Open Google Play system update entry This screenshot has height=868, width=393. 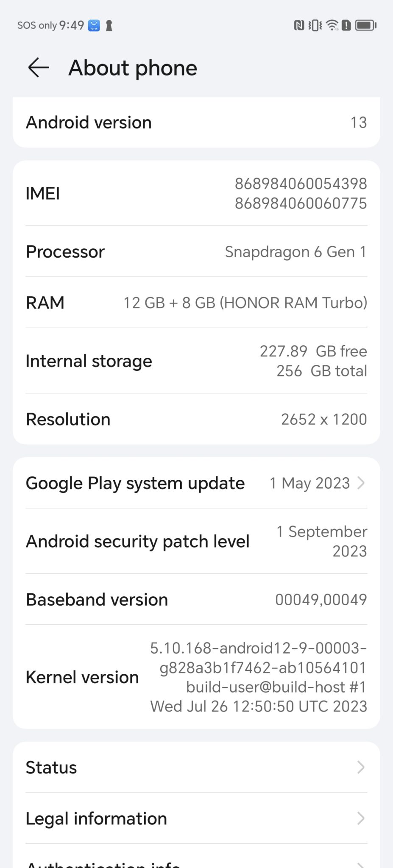coord(135,483)
